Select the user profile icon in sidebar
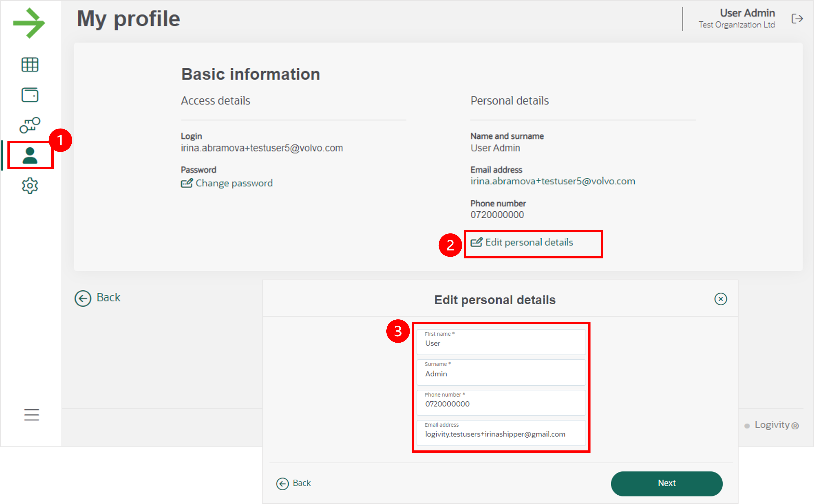Viewport: 814px width, 504px height. point(30,155)
